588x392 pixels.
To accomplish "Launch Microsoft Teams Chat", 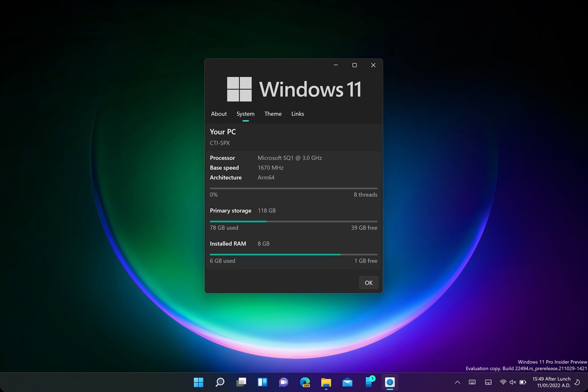I will coord(284,382).
